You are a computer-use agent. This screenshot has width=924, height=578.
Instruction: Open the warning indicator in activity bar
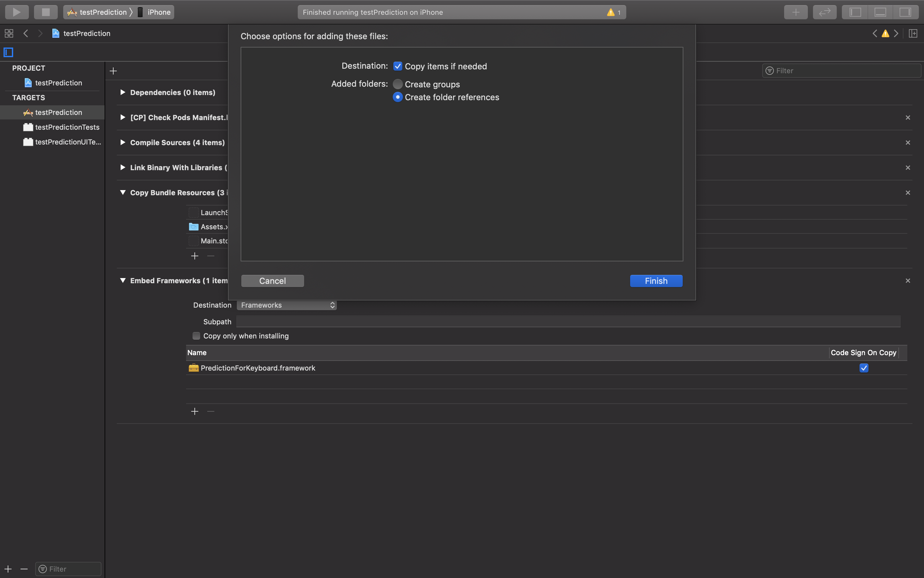point(613,12)
